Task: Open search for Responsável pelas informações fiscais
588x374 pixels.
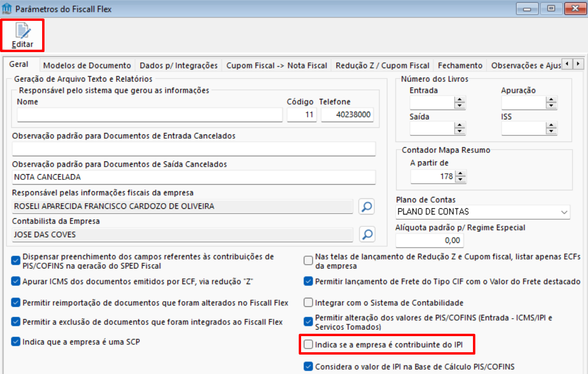Action: tap(367, 206)
